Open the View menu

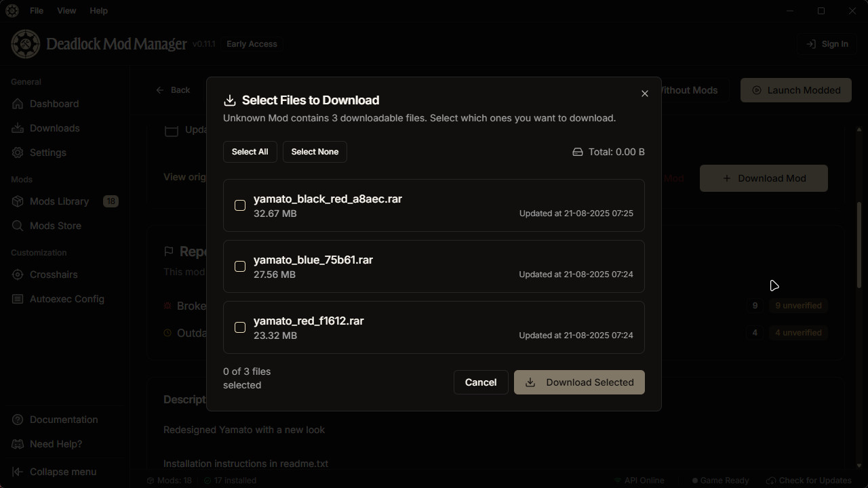tap(66, 11)
